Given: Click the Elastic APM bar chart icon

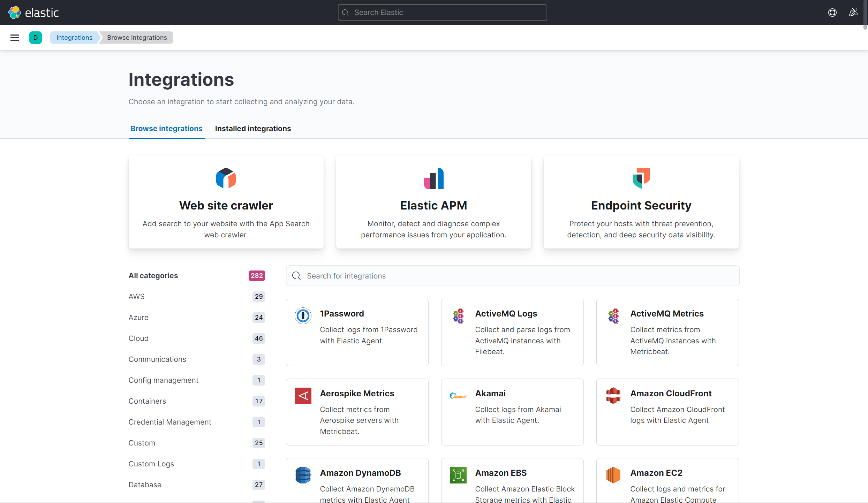Looking at the screenshot, I should click(x=433, y=178).
